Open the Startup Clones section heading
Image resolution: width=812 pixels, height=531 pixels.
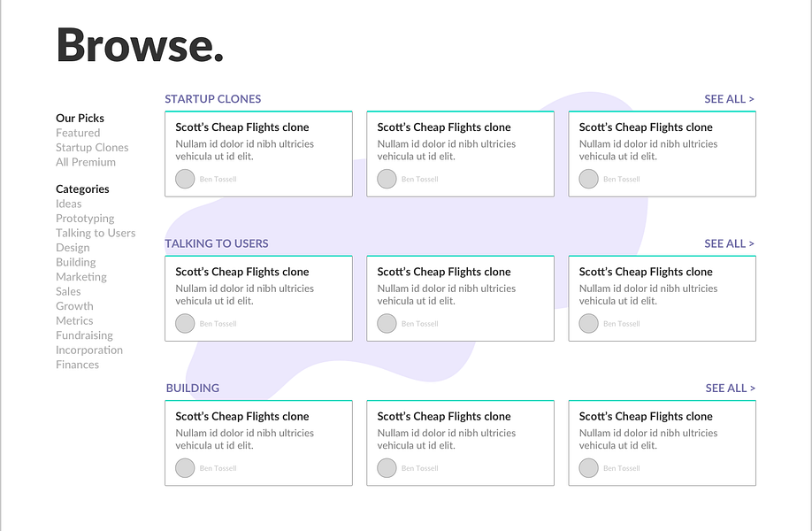[213, 99]
